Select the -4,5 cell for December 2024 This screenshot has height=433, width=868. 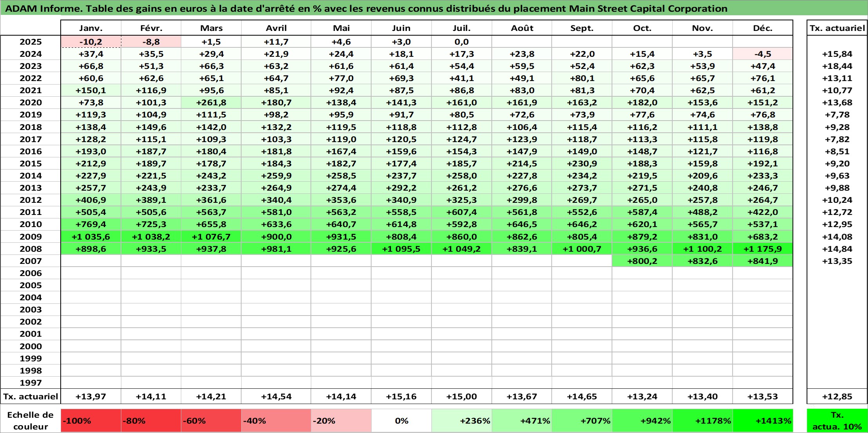point(763,54)
